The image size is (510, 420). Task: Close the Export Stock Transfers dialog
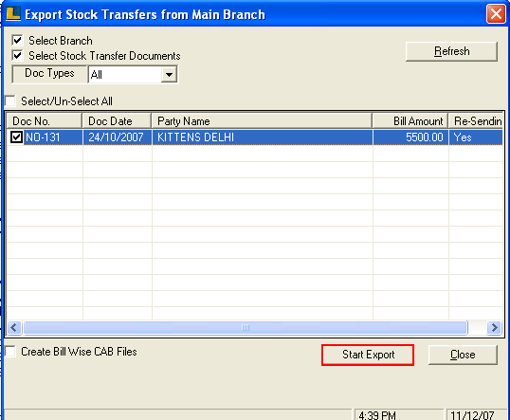(496, 14)
